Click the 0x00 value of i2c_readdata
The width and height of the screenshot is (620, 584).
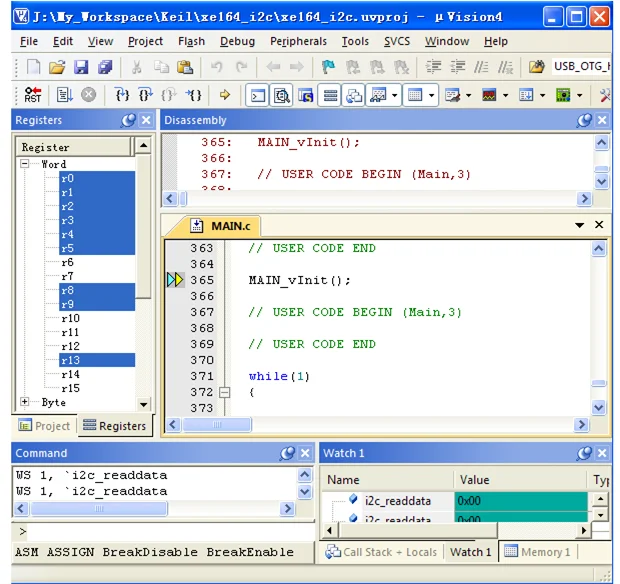(x=521, y=501)
